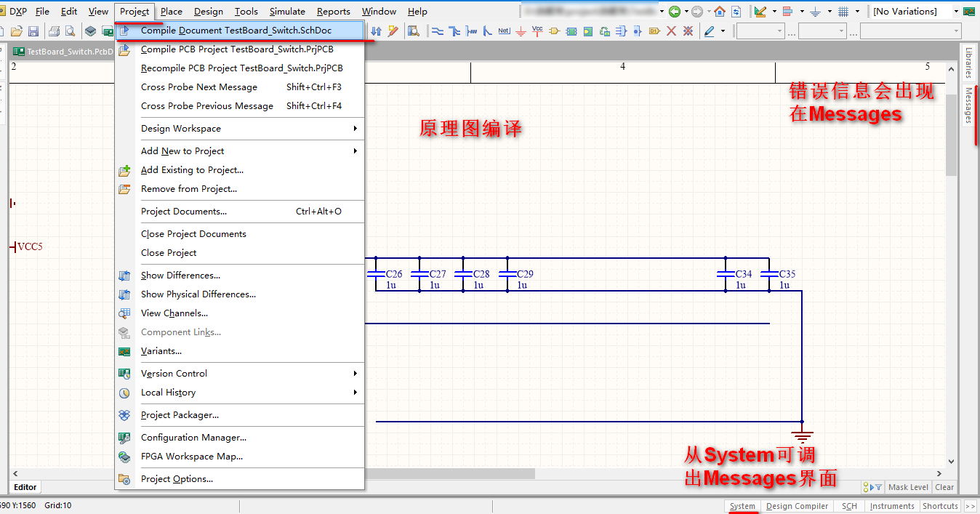Click the System button in status bar
This screenshot has height=514, width=980.
(x=742, y=506)
